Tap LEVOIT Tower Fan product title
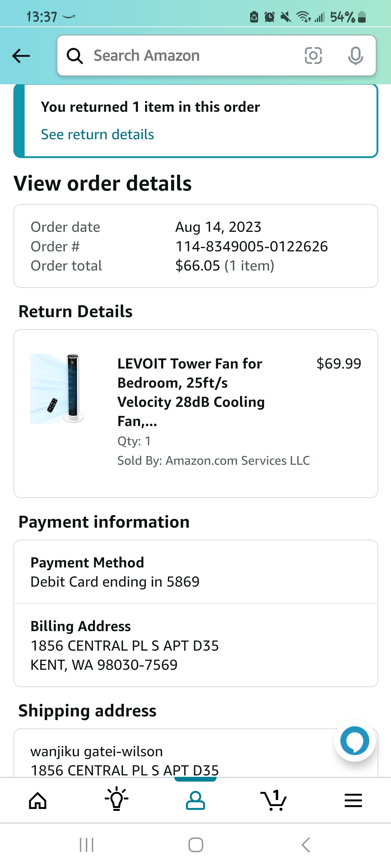Image resolution: width=391 pixels, height=868 pixels. (x=191, y=392)
